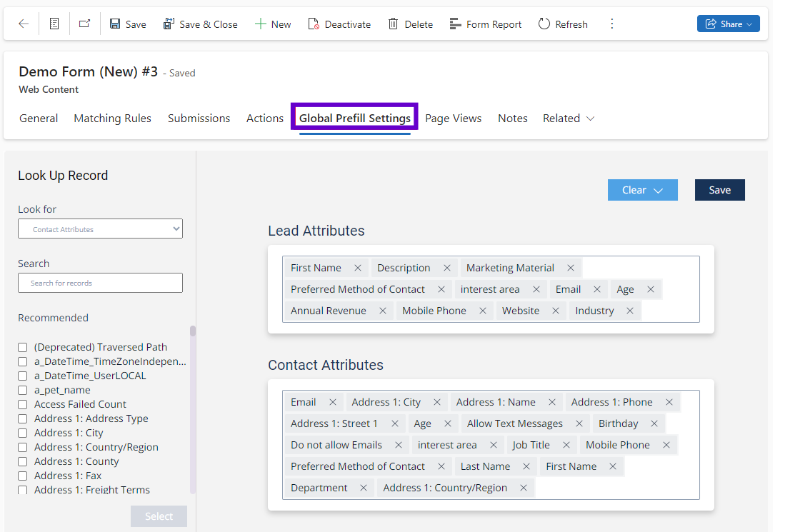Remove Birthday tag
This screenshot has height=532, width=795.
click(654, 423)
